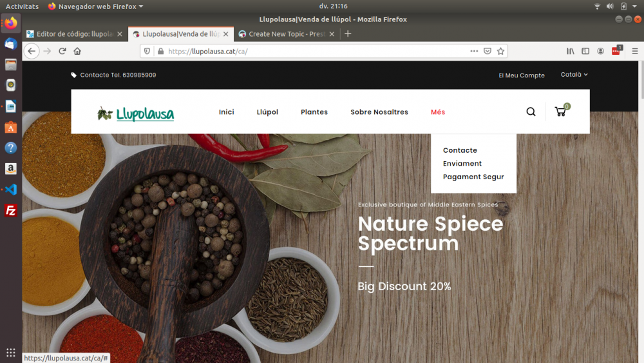This screenshot has height=363, width=644.
Task: Click the site search magnifier icon
Action: click(531, 112)
